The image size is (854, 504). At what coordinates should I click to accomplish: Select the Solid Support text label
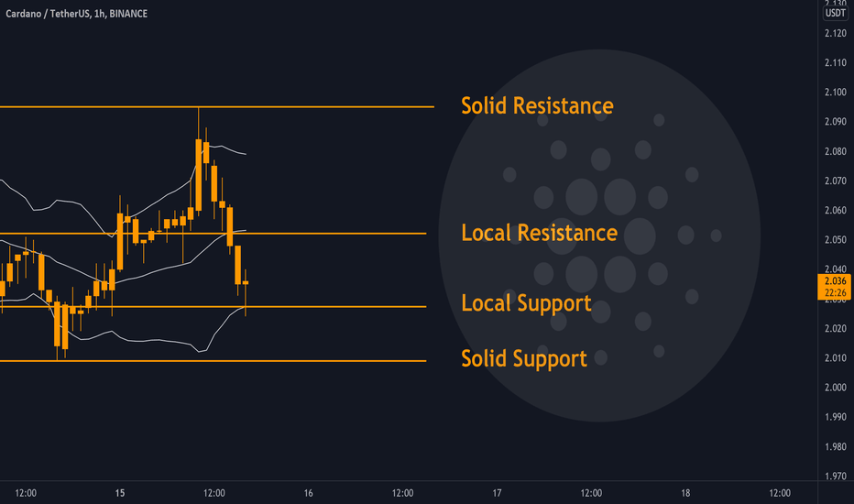point(524,358)
